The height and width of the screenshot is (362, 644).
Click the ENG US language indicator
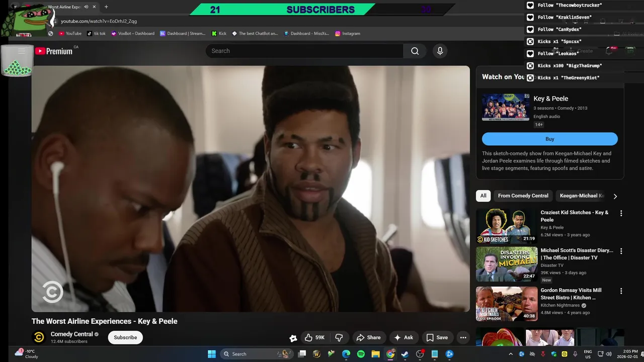click(x=588, y=354)
